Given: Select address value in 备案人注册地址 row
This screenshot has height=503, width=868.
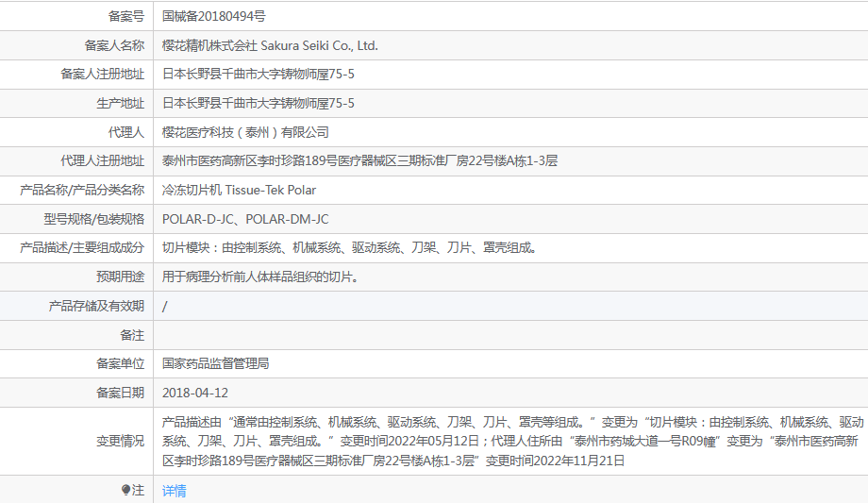Looking at the screenshot, I should [258, 75].
